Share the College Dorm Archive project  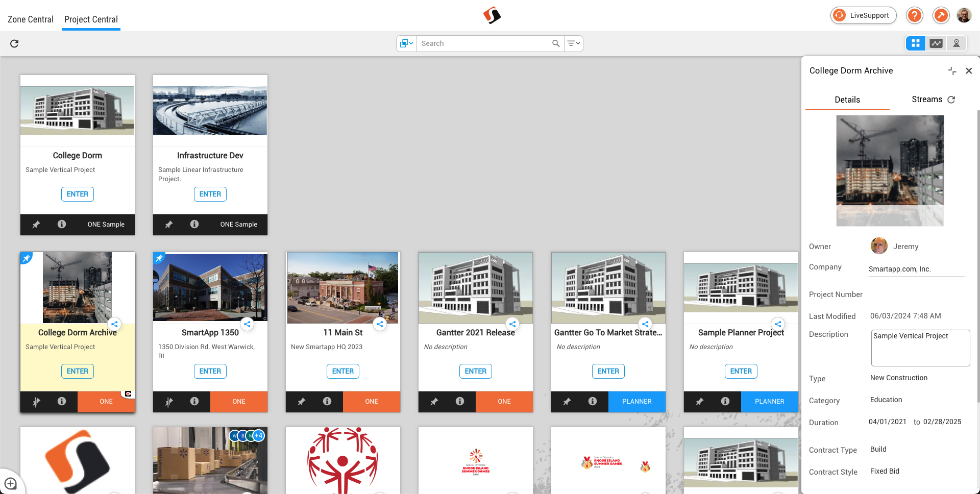pyautogui.click(x=114, y=324)
